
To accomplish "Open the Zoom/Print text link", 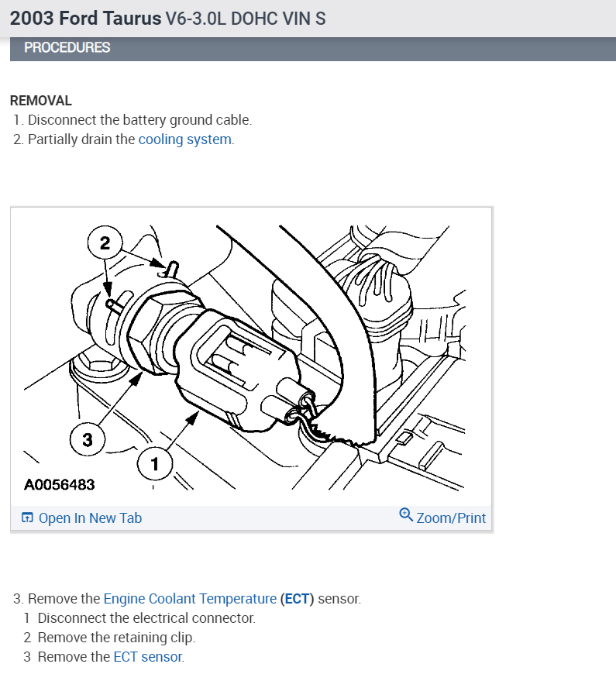I will pyautogui.click(x=451, y=518).
